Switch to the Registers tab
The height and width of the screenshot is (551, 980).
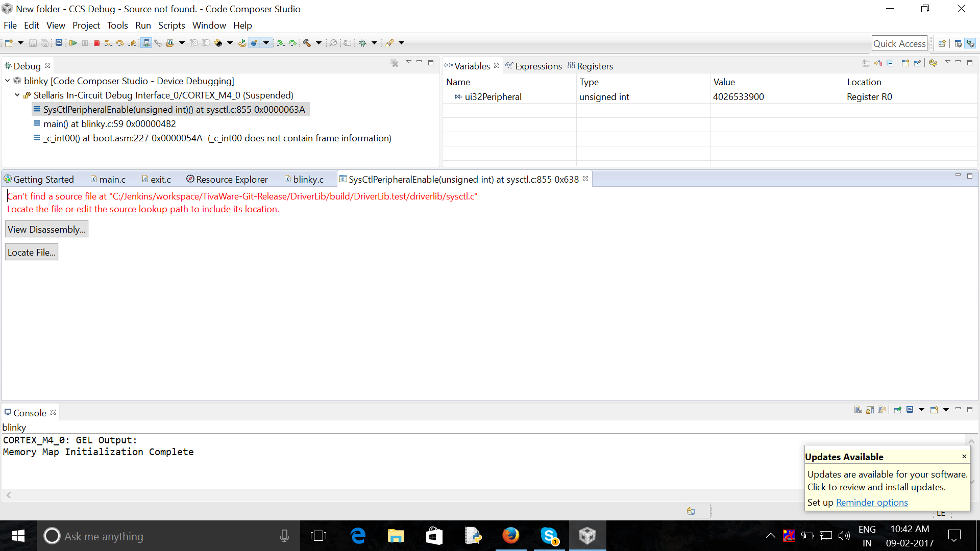coord(594,66)
